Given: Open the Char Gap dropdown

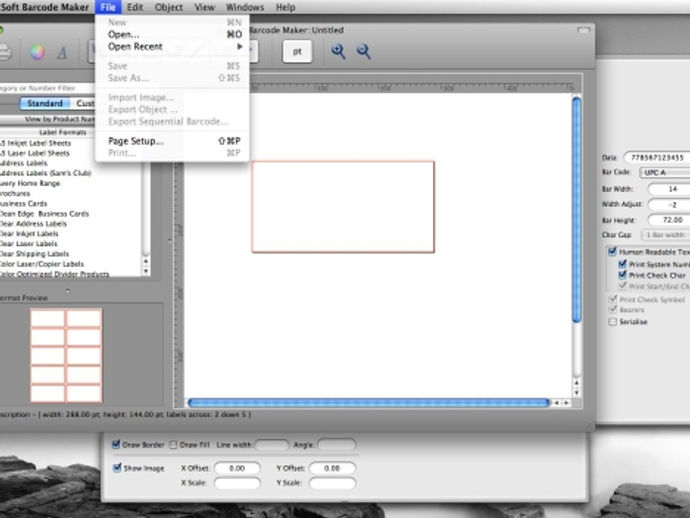Looking at the screenshot, I should [665, 235].
